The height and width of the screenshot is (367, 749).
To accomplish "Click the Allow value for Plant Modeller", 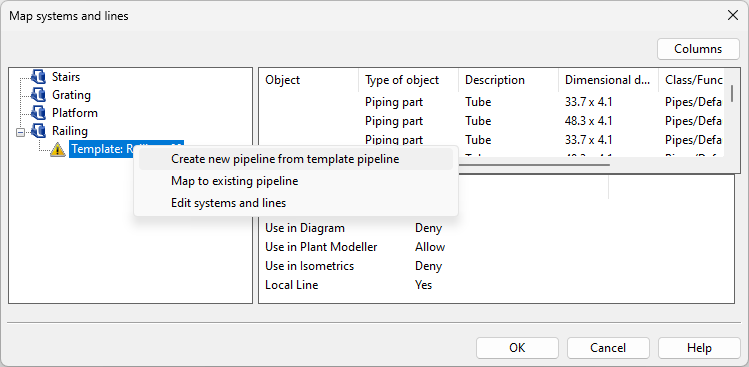I will click(x=430, y=247).
